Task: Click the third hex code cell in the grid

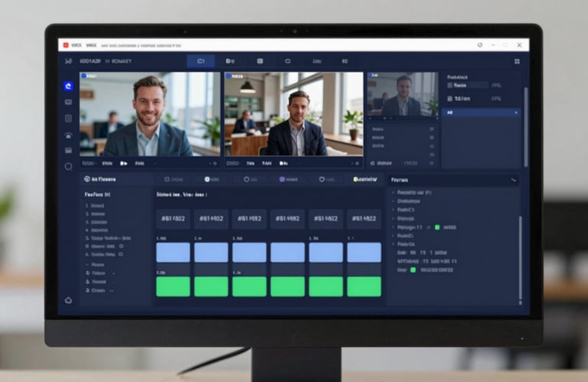Action: point(250,218)
